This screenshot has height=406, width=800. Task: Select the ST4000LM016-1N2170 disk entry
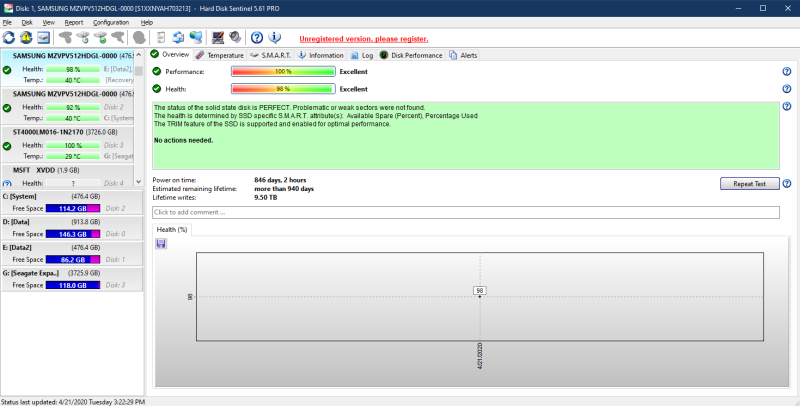click(67, 144)
